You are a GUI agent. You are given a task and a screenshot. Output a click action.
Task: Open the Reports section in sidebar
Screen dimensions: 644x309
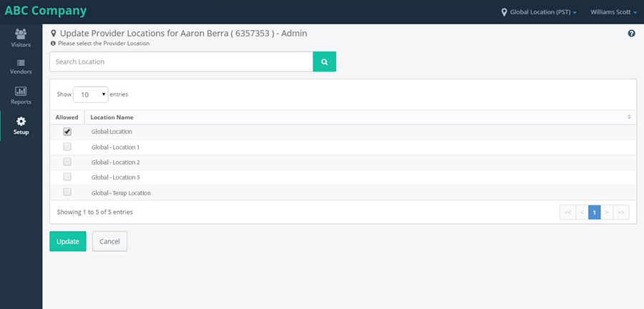point(21,96)
